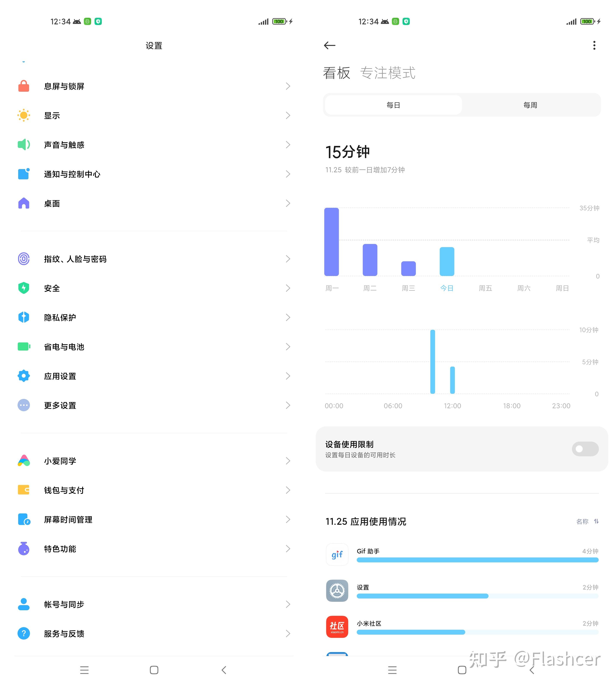Open 更多设置 using its right chevron
This screenshot has height=684, width=616.
(x=288, y=405)
